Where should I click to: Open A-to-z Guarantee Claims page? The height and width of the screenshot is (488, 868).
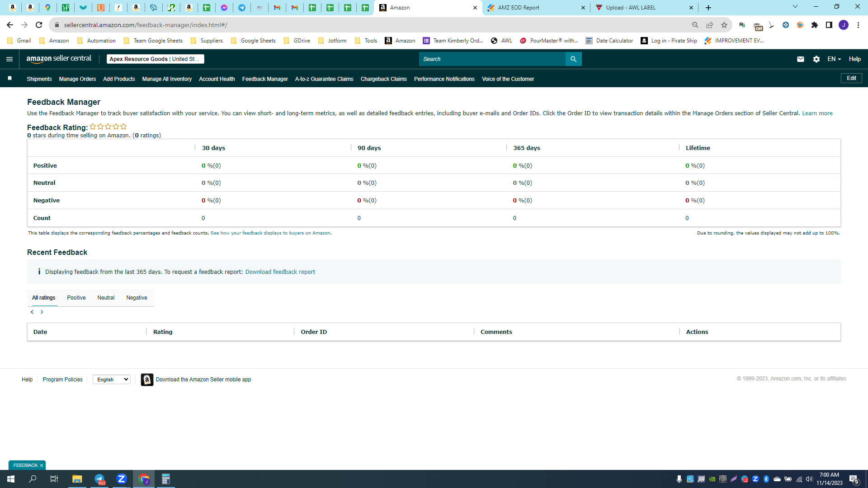click(324, 79)
